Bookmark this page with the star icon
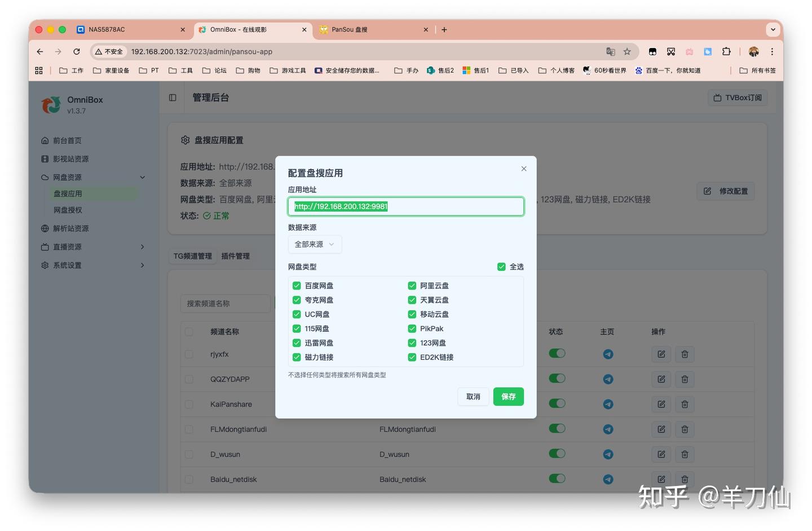Screen dimensions: 812x531 point(627,51)
